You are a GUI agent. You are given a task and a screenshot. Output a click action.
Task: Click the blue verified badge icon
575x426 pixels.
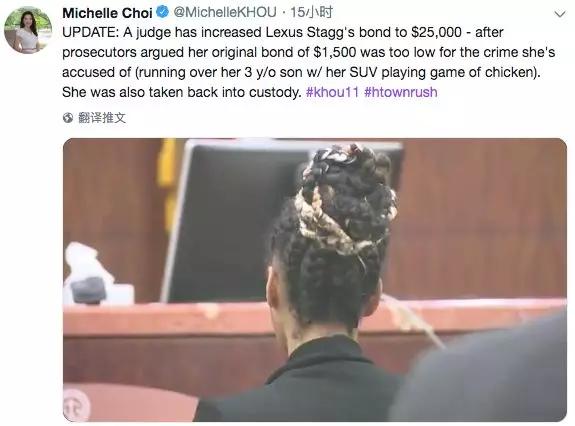point(163,12)
